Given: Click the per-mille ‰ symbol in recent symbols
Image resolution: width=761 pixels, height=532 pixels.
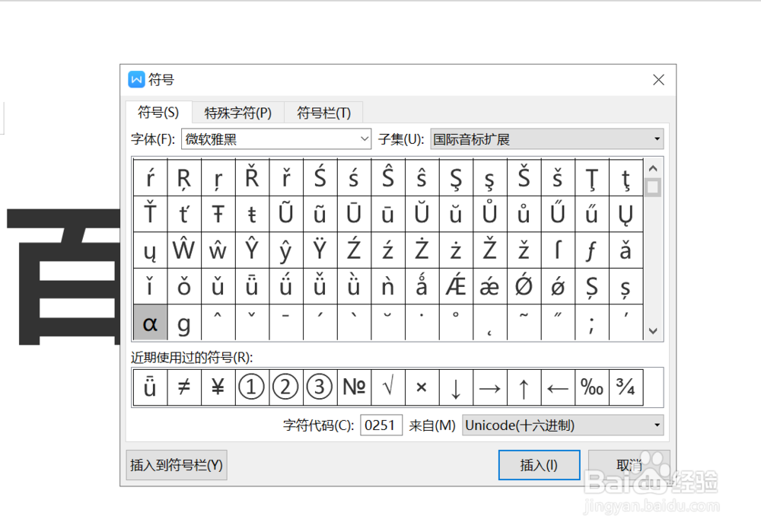Looking at the screenshot, I should [x=591, y=387].
